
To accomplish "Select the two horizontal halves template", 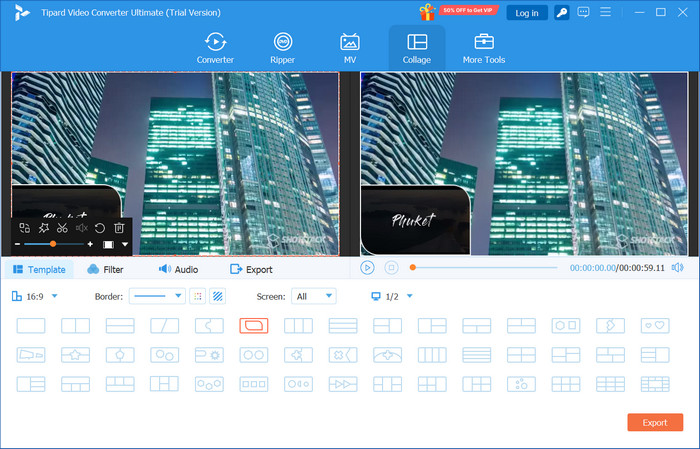I will pos(120,326).
